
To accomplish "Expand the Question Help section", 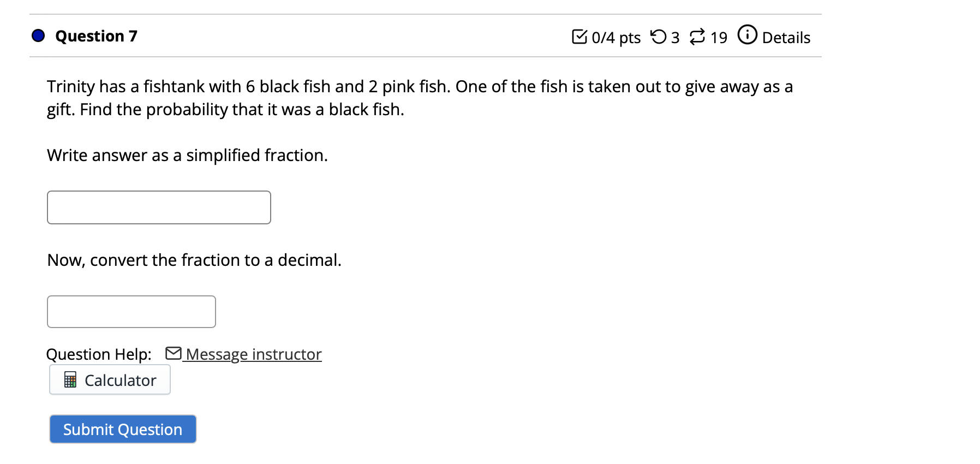I will [x=99, y=353].
